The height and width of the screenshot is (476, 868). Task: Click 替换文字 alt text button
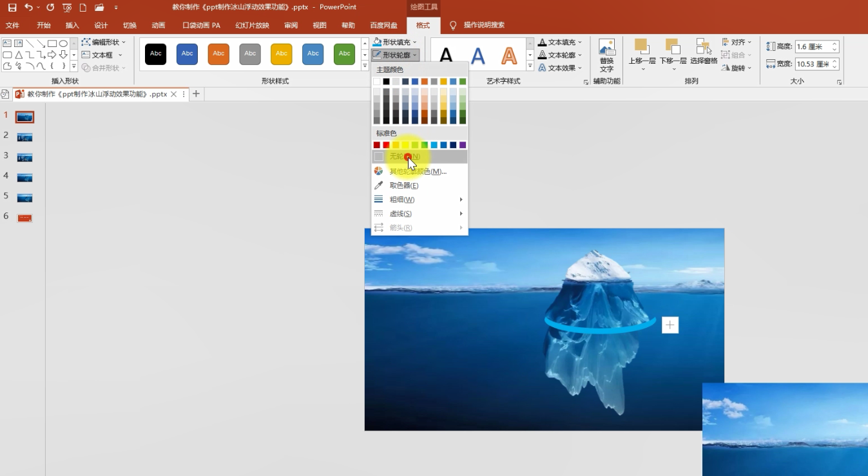[x=606, y=55]
